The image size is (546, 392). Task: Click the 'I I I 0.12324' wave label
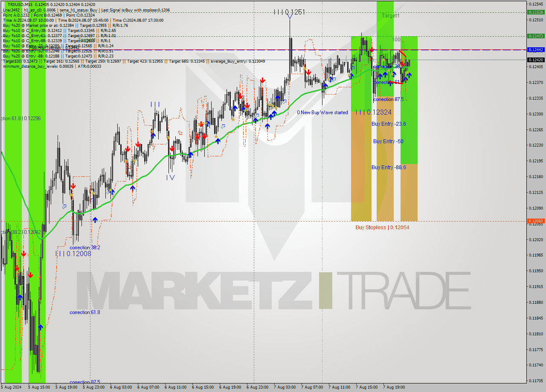(x=374, y=112)
